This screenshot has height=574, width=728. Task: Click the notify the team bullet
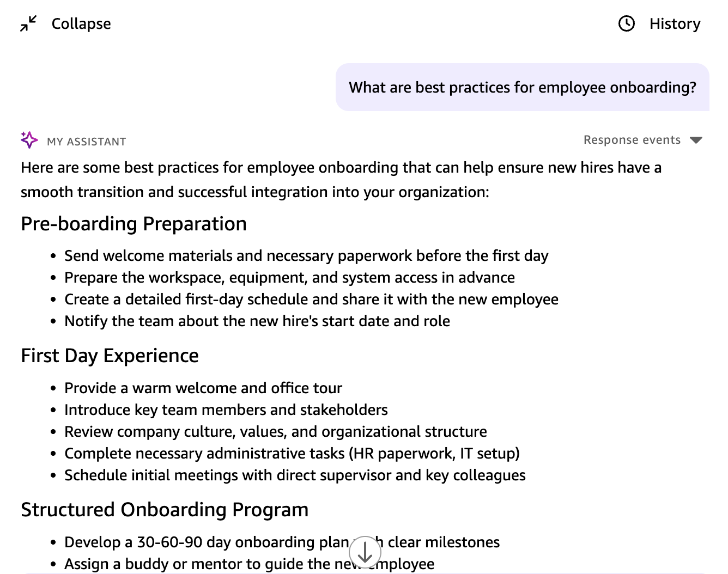point(257,321)
